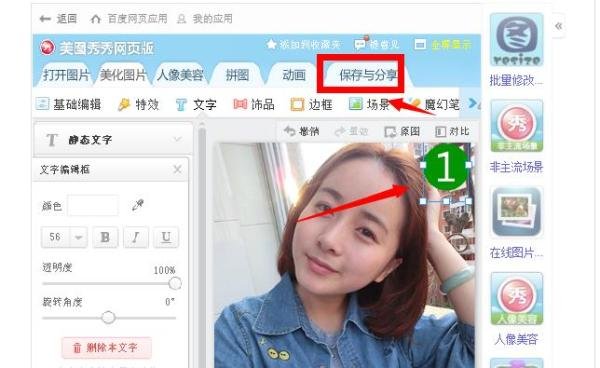Show more tools with right chevron
Viewport: 600px width, 368px height.
pos(473,103)
